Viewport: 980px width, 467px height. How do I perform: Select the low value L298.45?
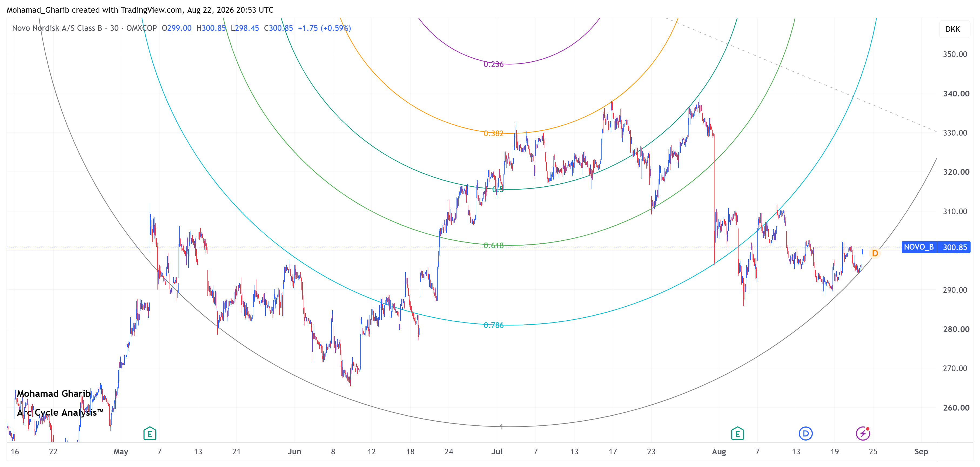tap(245, 28)
